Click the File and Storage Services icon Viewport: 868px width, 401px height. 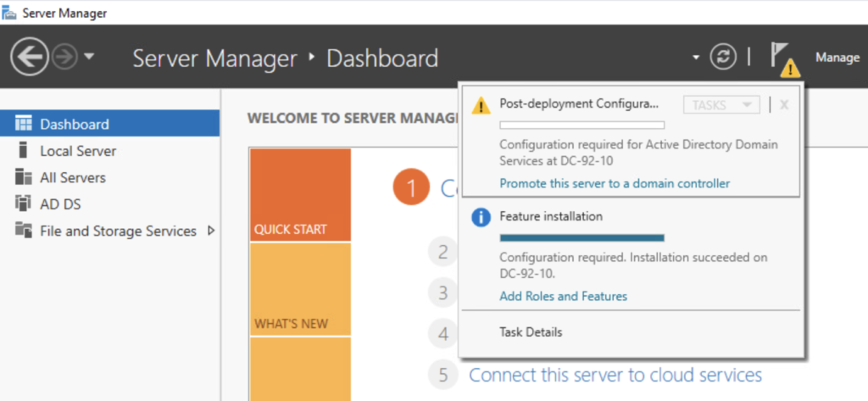(x=24, y=231)
